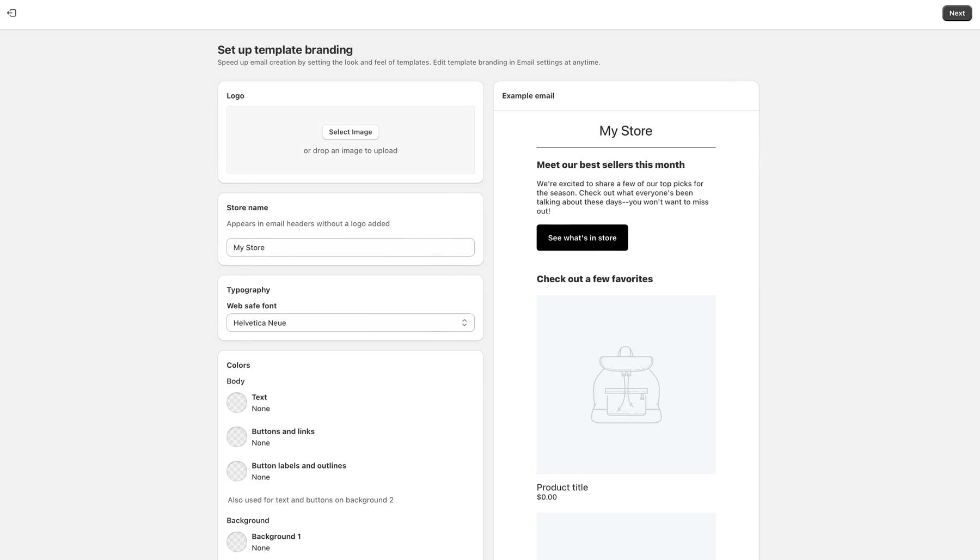Edit the Store name field
Image resolution: width=980 pixels, height=560 pixels.
coord(350,247)
